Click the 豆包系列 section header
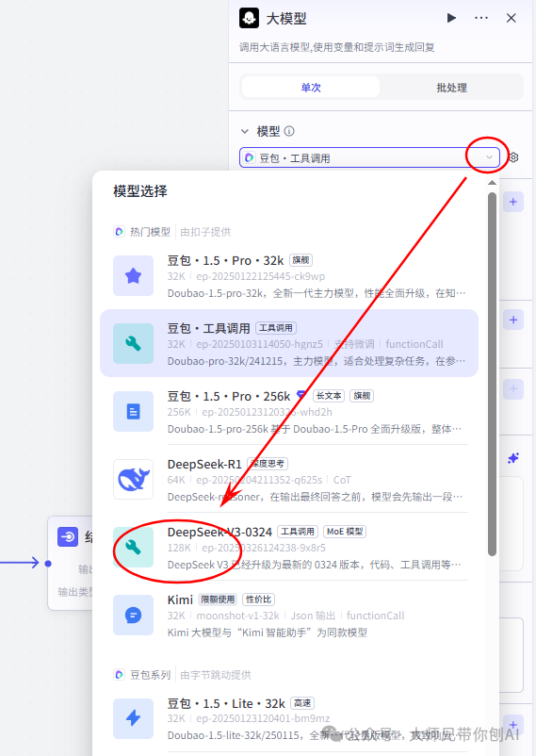Viewport: 536px width, 756px height. (151, 675)
